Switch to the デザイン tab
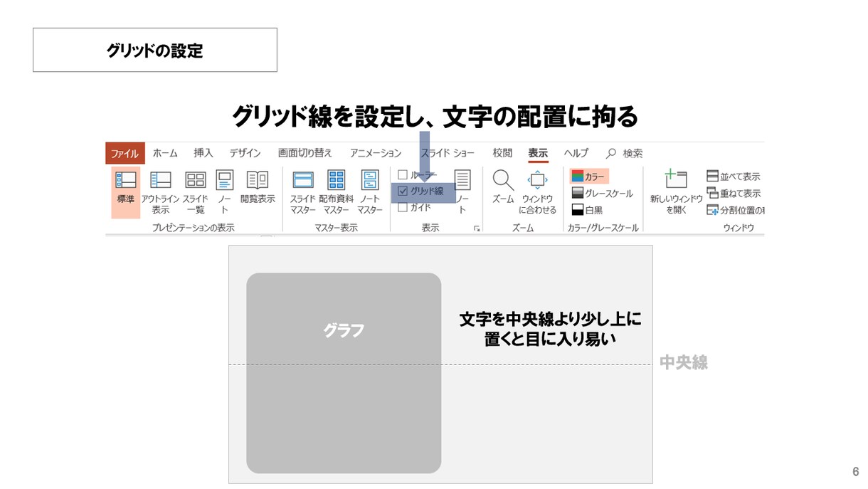Screen dimensions: 868x489 pyautogui.click(x=245, y=153)
